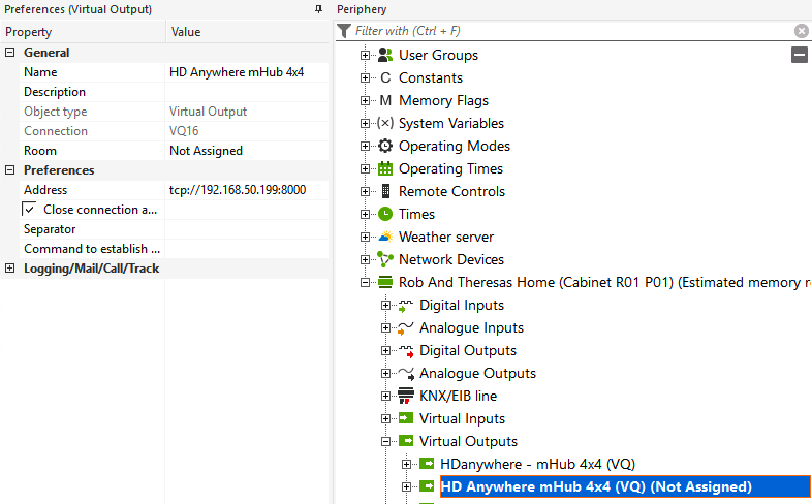Expand the Operating Modes node
The height and width of the screenshot is (504, 812).
click(365, 146)
